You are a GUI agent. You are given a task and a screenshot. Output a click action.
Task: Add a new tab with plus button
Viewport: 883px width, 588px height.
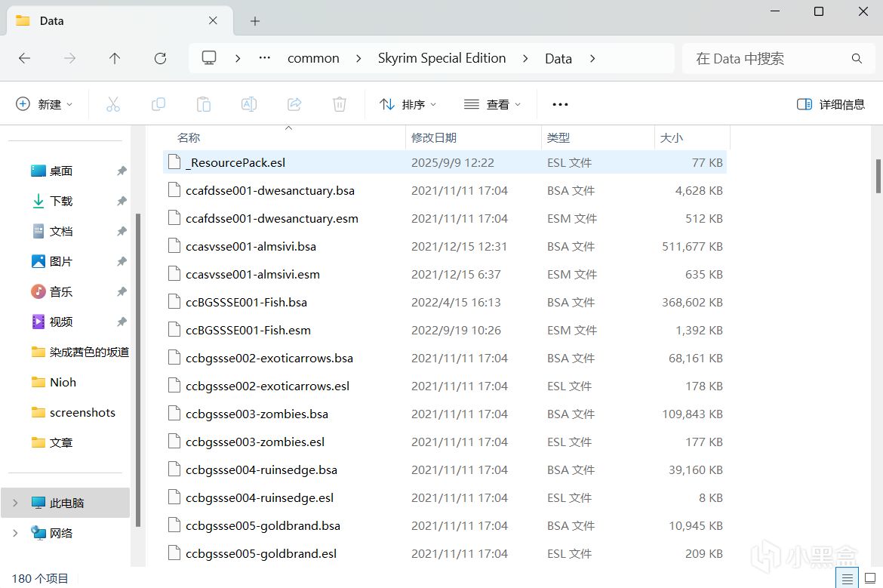255,21
